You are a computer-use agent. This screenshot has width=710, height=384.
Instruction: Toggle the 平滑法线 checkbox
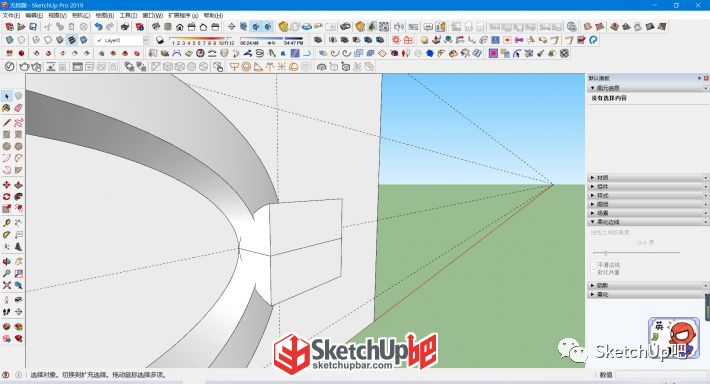click(595, 265)
